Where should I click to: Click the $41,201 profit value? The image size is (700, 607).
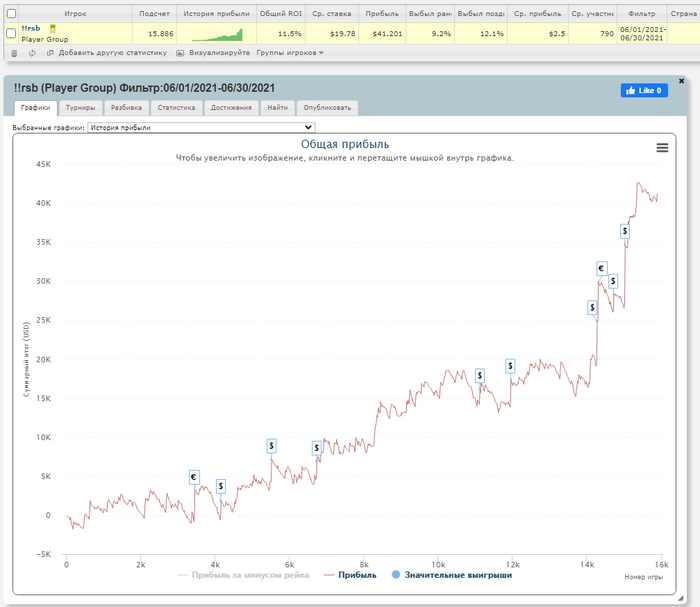[x=387, y=34]
